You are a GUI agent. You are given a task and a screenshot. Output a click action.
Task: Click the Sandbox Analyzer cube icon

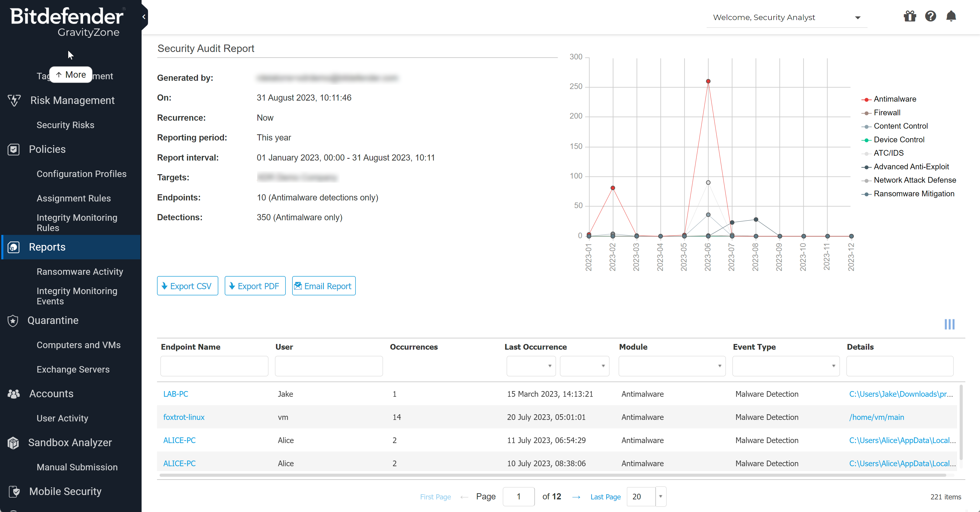click(13, 443)
